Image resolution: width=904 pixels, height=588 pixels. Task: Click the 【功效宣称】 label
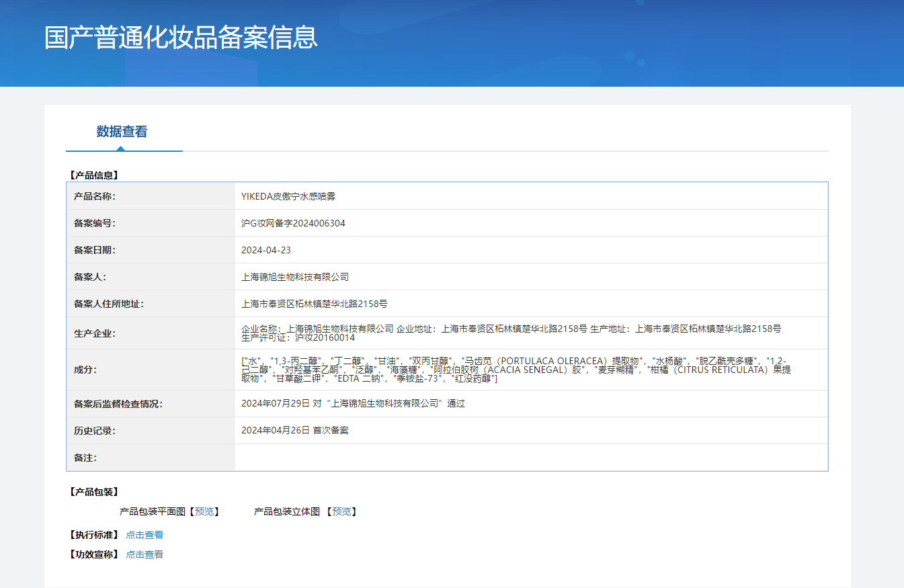pyautogui.click(x=93, y=554)
